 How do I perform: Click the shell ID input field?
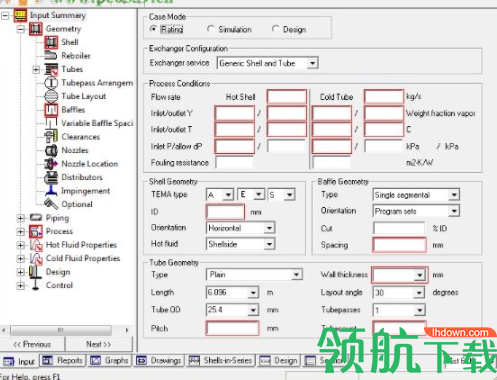225,212
